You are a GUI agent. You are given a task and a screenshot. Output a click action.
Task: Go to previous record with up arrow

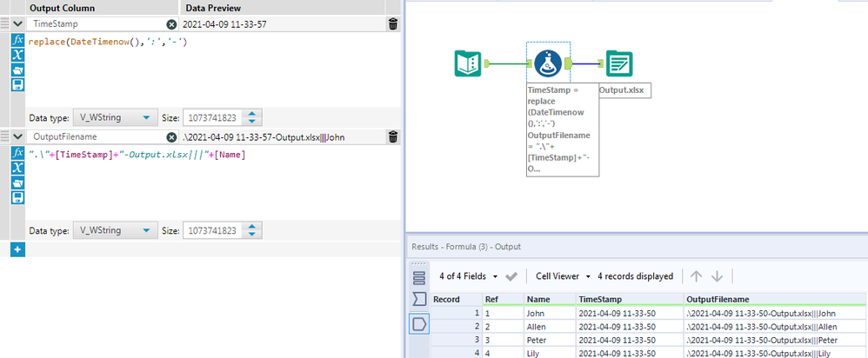click(x=697, y=276)
